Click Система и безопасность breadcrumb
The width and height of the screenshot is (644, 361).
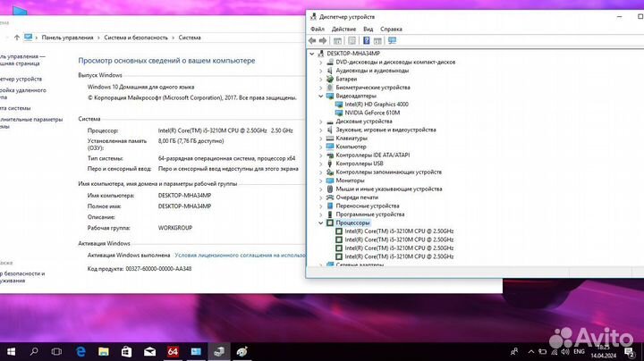click(136, 38)
